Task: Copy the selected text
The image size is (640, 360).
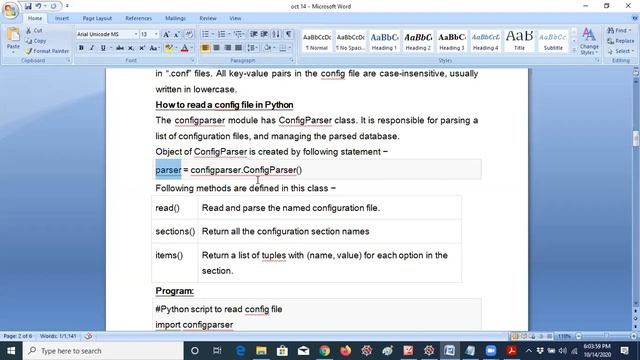Action: coord(36,41)
